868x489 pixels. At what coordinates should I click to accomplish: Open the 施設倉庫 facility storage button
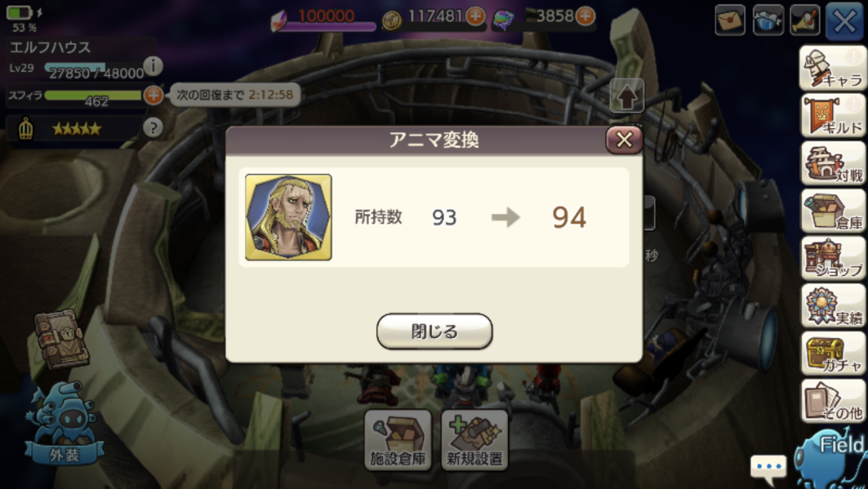[397, 440]
